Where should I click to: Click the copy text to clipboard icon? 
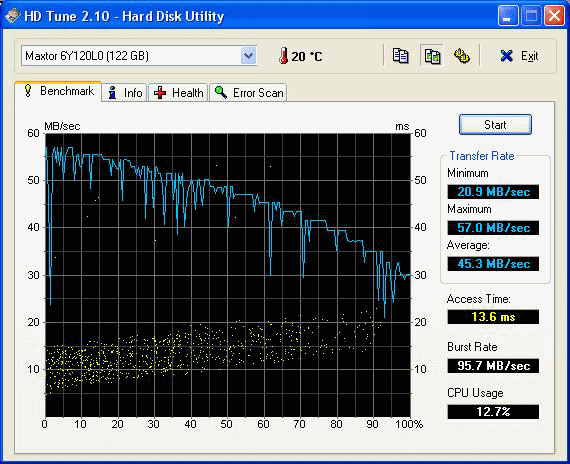400,56
